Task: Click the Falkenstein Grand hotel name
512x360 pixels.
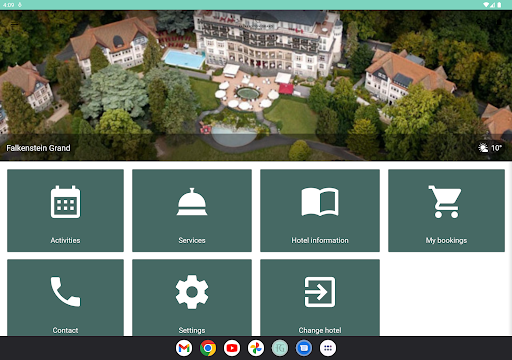Action: [38, 148]
